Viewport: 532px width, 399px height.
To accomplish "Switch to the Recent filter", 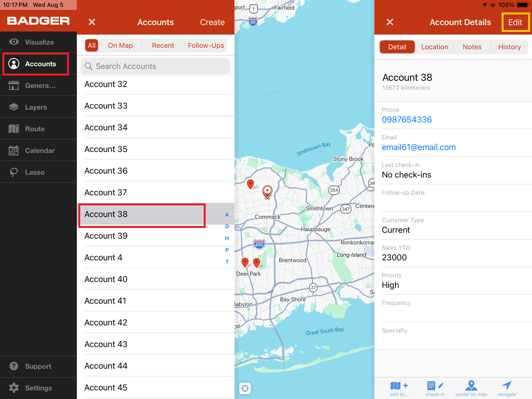I will pos(163,46).
